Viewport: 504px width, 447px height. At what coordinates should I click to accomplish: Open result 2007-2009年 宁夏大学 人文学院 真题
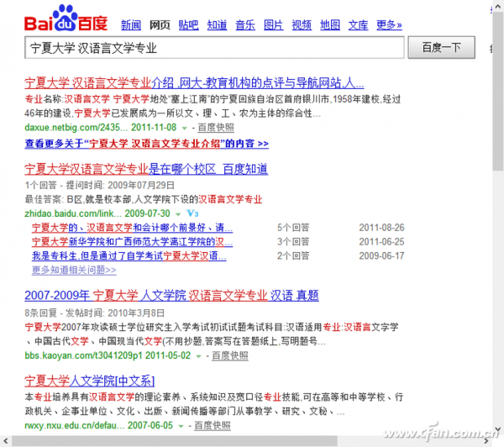click(x=171, y=295)
